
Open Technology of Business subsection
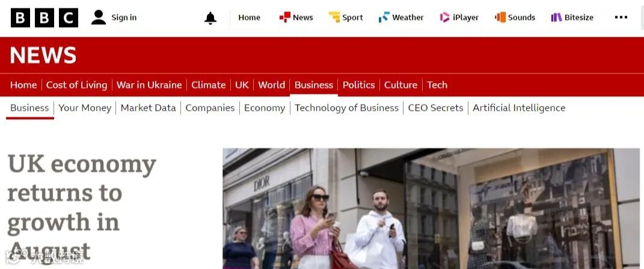click(346, 108)
